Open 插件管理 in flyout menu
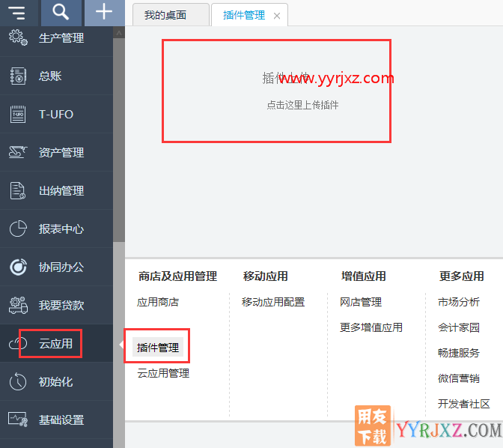The image size is (503, 448). click(158, 347)
